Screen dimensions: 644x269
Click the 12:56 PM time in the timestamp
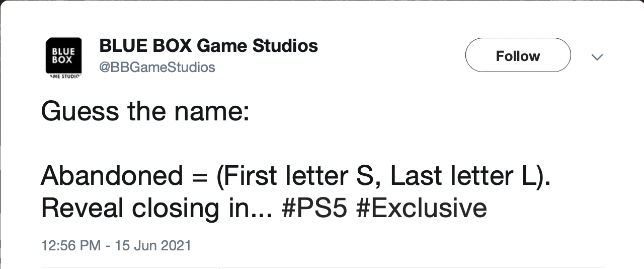(x=71, y=245)
